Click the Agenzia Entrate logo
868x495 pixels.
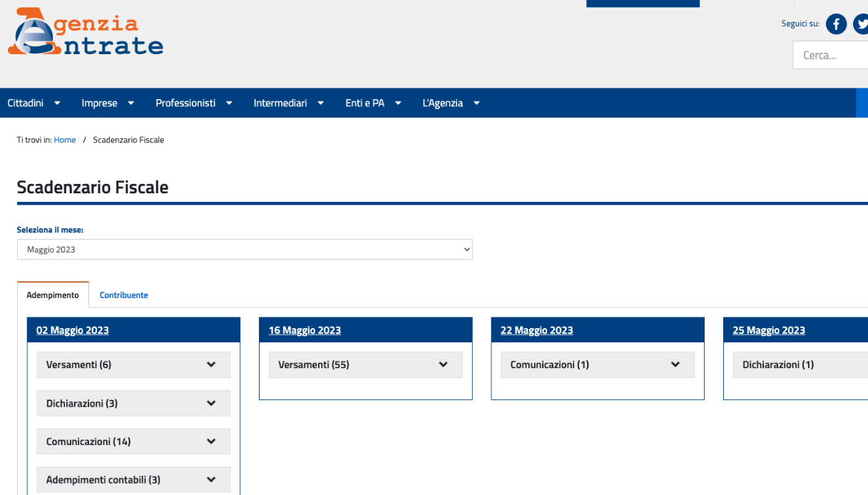[86, 32]
